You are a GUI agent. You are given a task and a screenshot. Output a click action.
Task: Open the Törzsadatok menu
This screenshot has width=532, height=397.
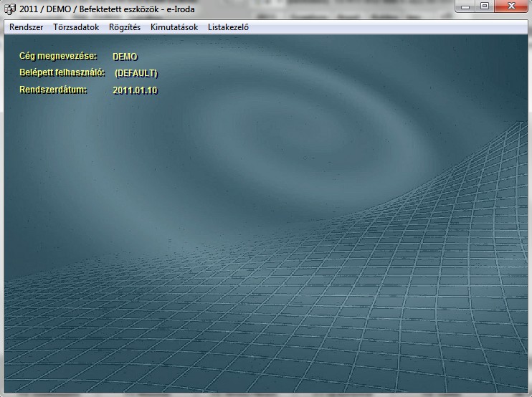[76, 27]
